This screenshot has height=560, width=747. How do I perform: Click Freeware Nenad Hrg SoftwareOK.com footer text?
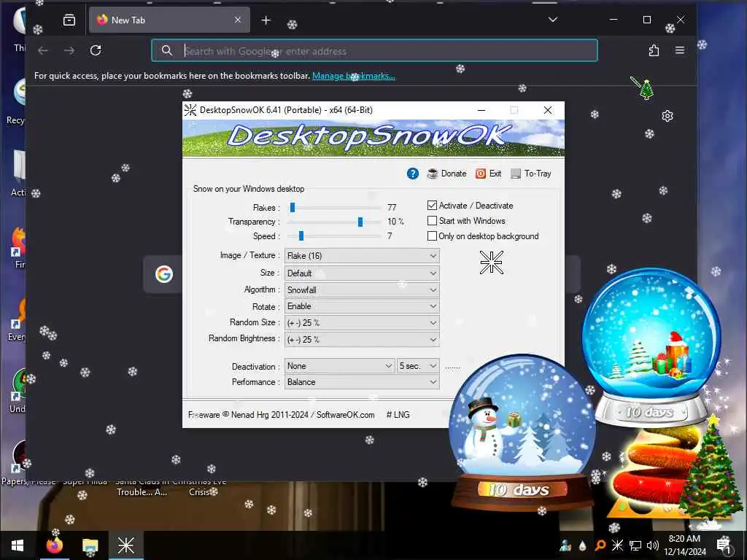[281, 415]
